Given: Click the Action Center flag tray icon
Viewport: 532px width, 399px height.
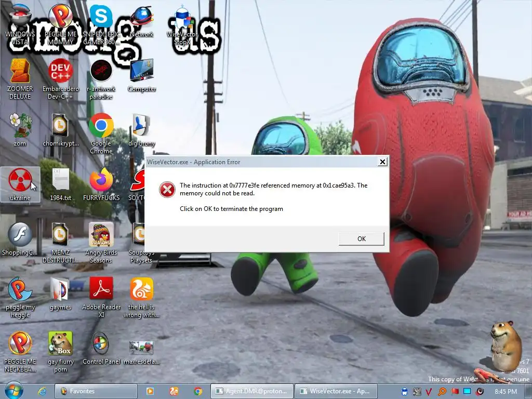Looking at the screenshot, I should tap(455, 392).
